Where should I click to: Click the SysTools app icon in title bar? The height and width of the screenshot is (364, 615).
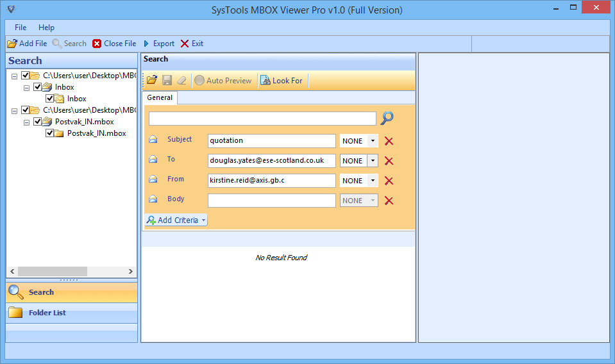[12, 8]
